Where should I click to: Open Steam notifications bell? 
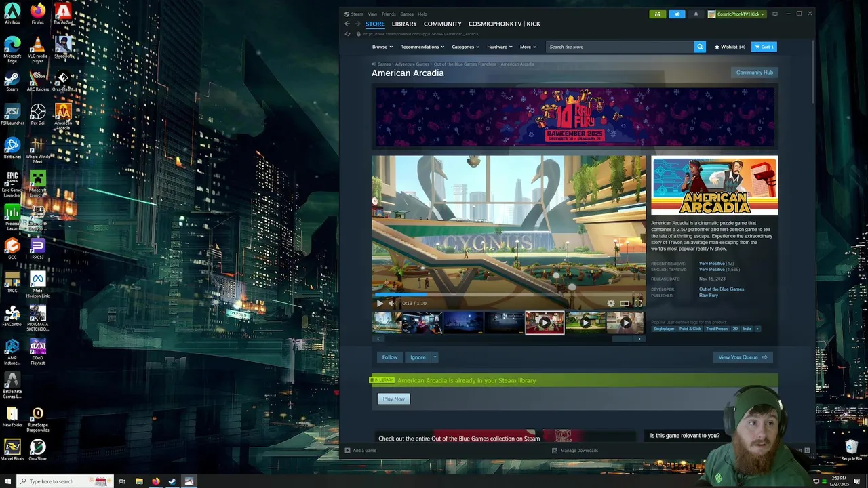coord(696,14)
